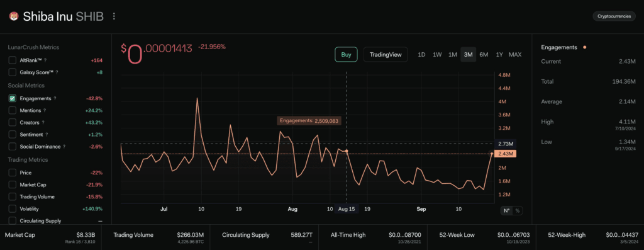
Task: Click the Engagements help question mark
Action: click(55, 99)
